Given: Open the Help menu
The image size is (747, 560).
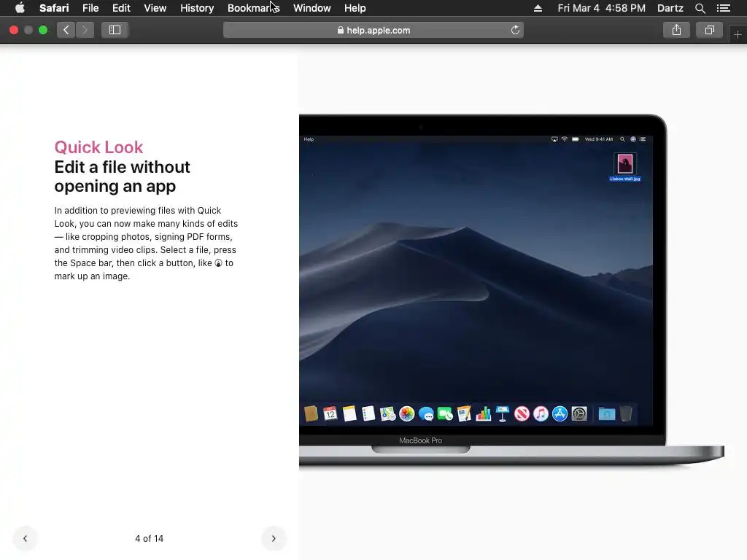Looking at the screenshot, I should tap(355, 8).
